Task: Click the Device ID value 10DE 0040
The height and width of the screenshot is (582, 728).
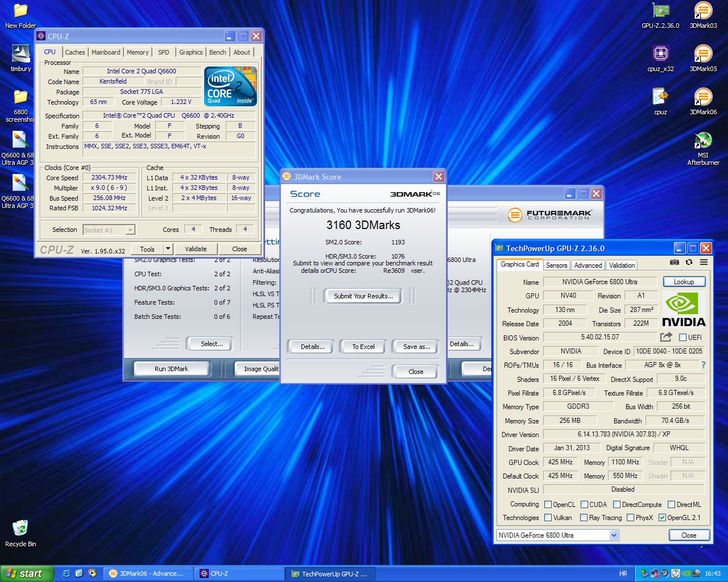Action: [x=669, y=351]
